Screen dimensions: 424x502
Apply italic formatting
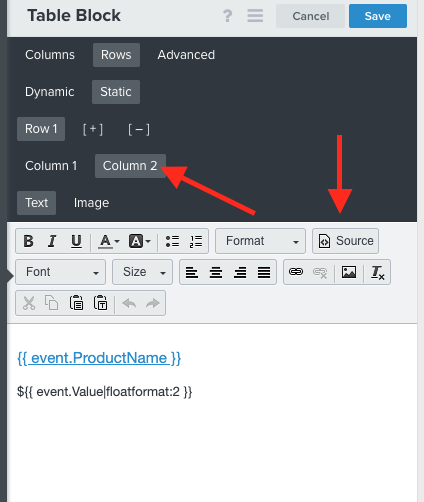coord(52,241)
